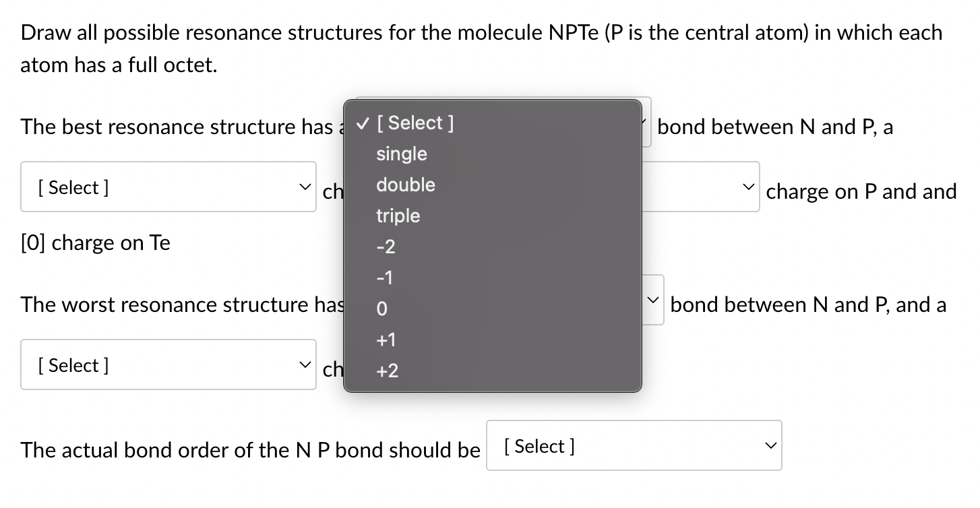980x508 pixels.
Task: Select "single" from the open dropdown
Action: click(401, 154)
